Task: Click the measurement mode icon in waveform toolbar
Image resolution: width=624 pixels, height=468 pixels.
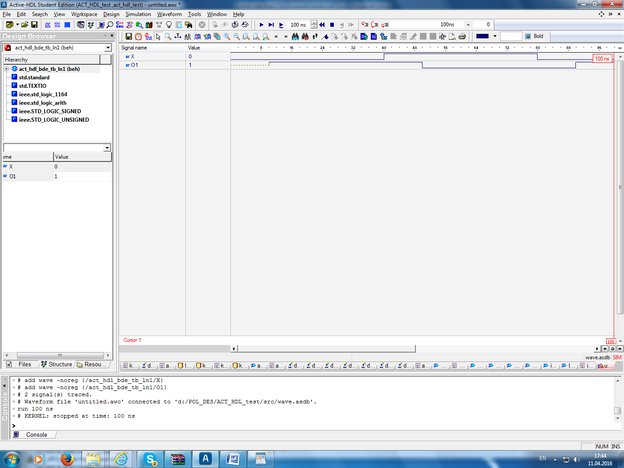Action: click(x=178, y=37)
